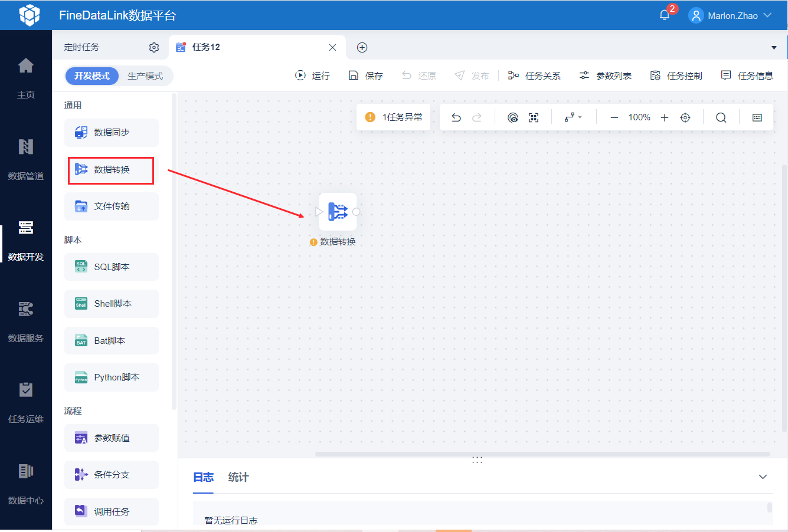Open 任务控制

tap(676, 75)
